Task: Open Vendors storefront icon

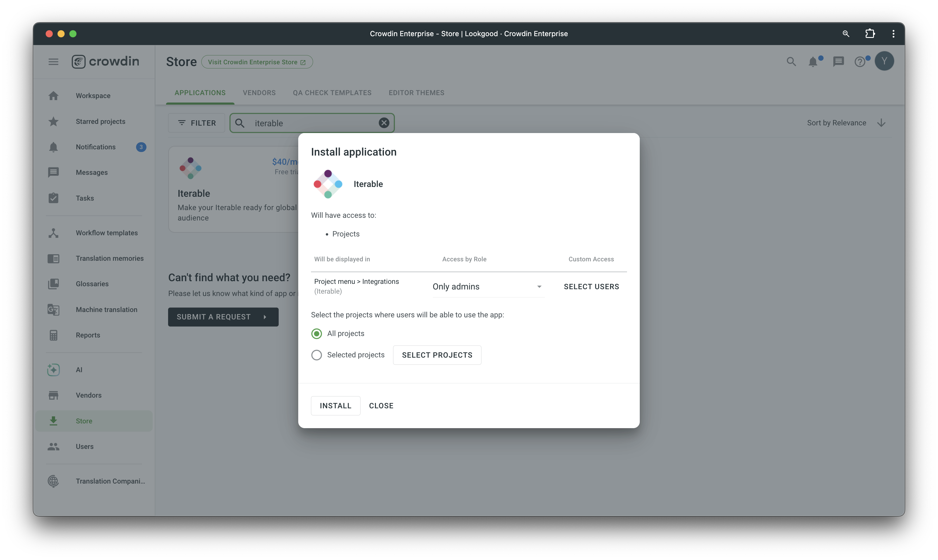Action: point(53,395)
